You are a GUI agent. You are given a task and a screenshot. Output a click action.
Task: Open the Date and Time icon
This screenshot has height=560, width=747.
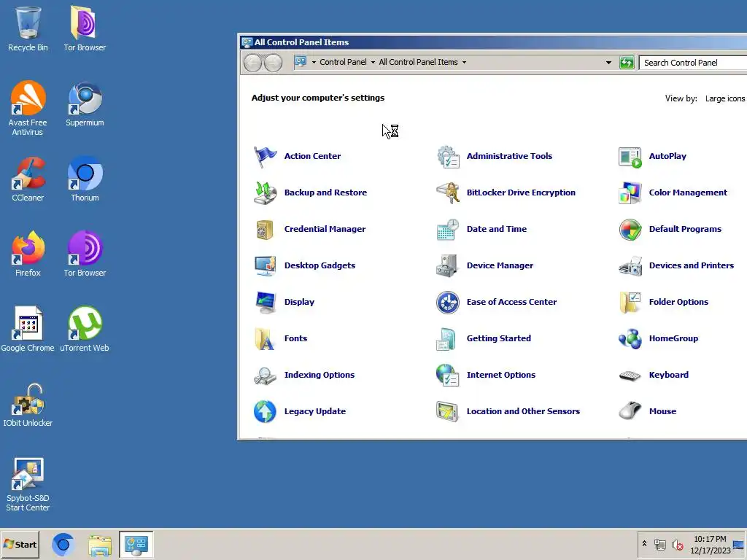tap(448, 230)
